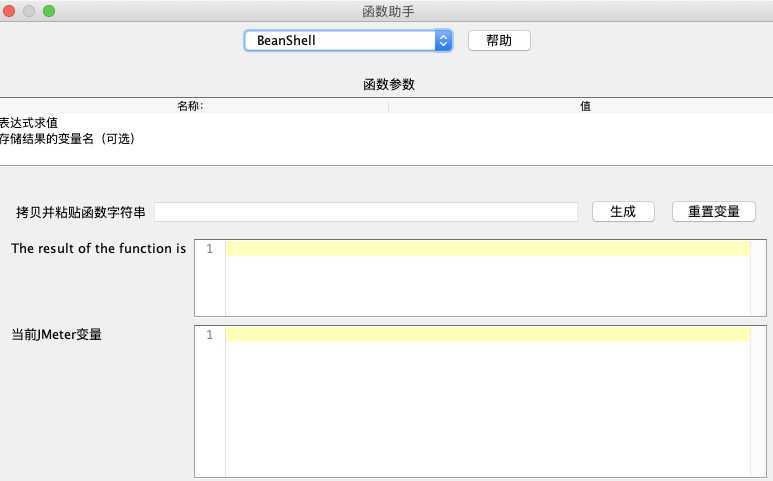Close the 函数助手 window with red button
This screenshot has height=481, width=773.
(9, 11)
